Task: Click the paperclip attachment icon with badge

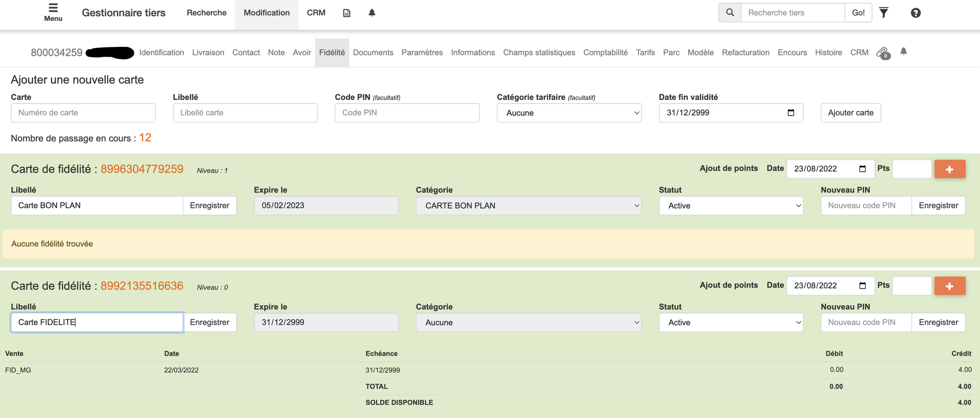Action: point(884,53)
